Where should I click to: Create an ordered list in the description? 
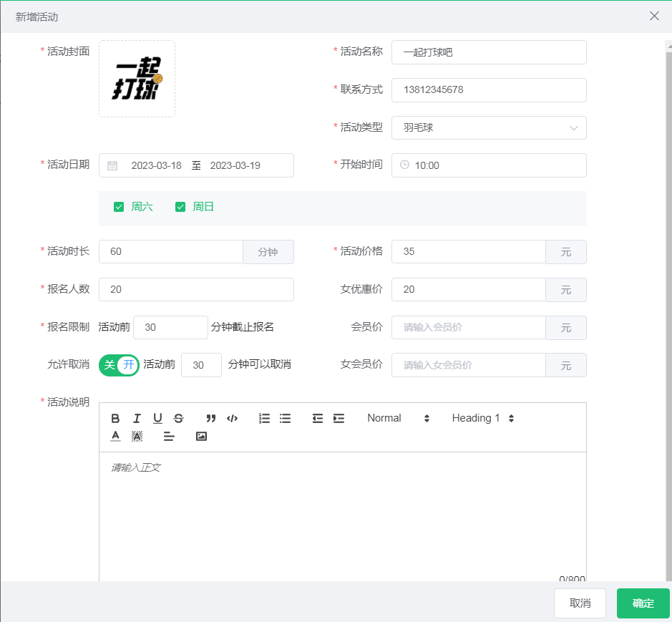click(x=264, y=418)
